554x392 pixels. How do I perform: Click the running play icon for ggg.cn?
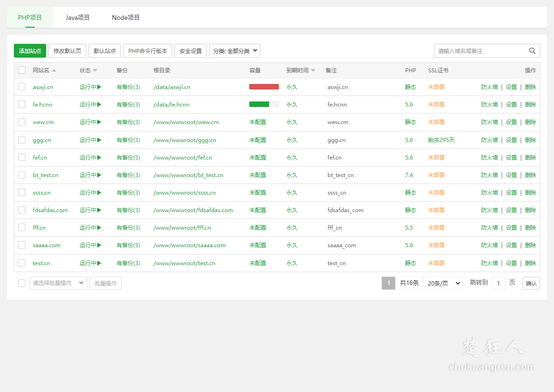(99, 140)
